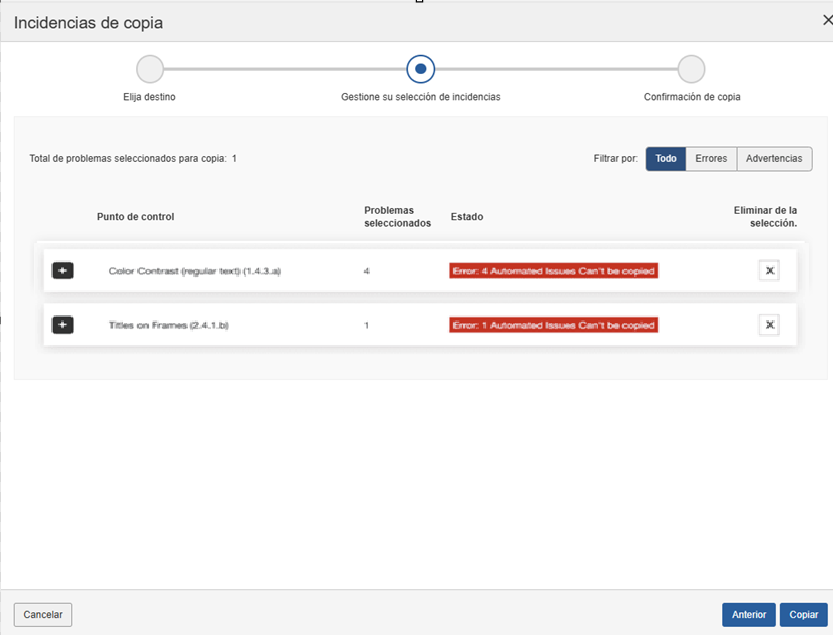Show all issues with the Todo filter

(x=666, y=159)
